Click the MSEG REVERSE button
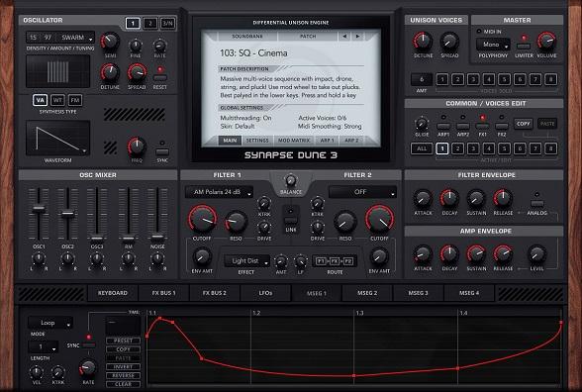Screen dimensions: 582x392 [x=123, y=375]
